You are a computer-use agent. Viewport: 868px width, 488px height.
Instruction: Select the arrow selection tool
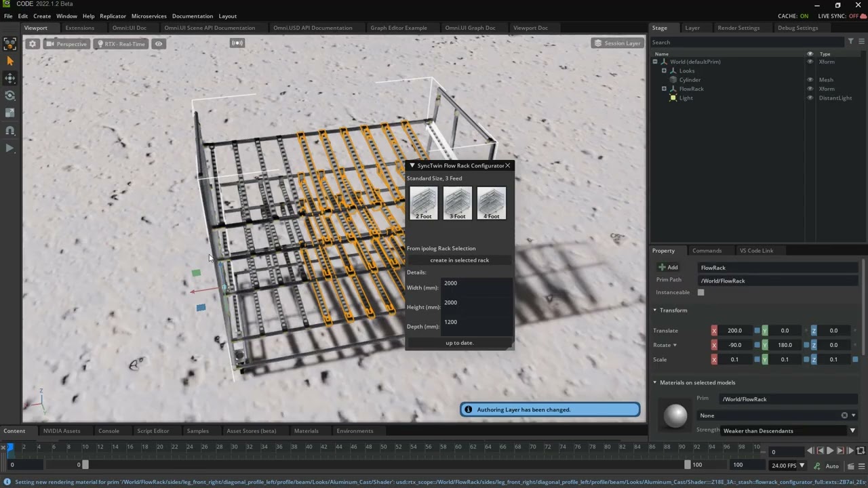[10, 61]
